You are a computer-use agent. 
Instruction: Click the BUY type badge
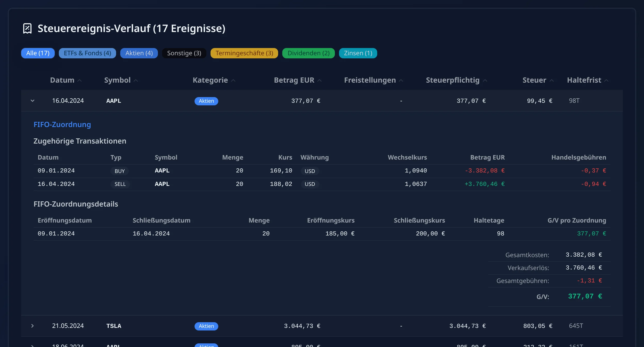(x=120, y=171)
